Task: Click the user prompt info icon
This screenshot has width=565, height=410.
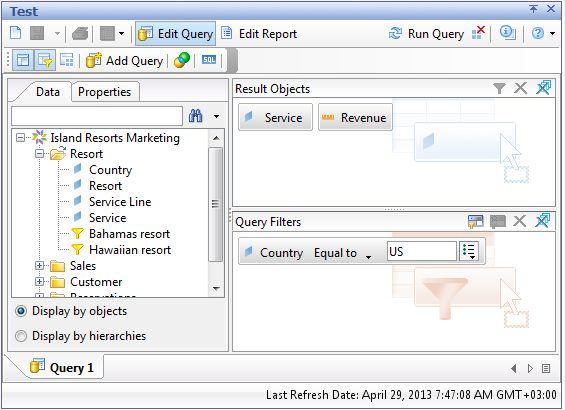Action: [x=507, y=33]
